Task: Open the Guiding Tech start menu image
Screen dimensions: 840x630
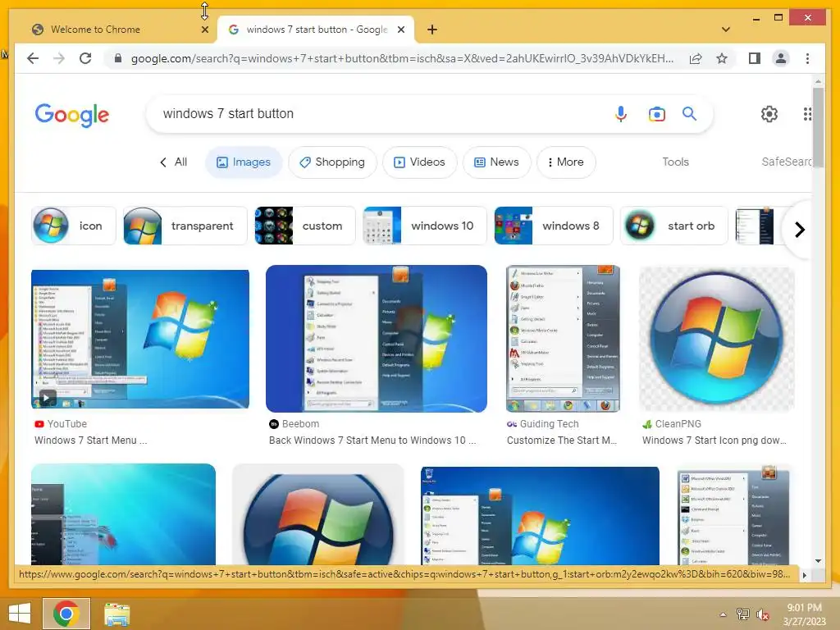Action: tap(563, 339)
